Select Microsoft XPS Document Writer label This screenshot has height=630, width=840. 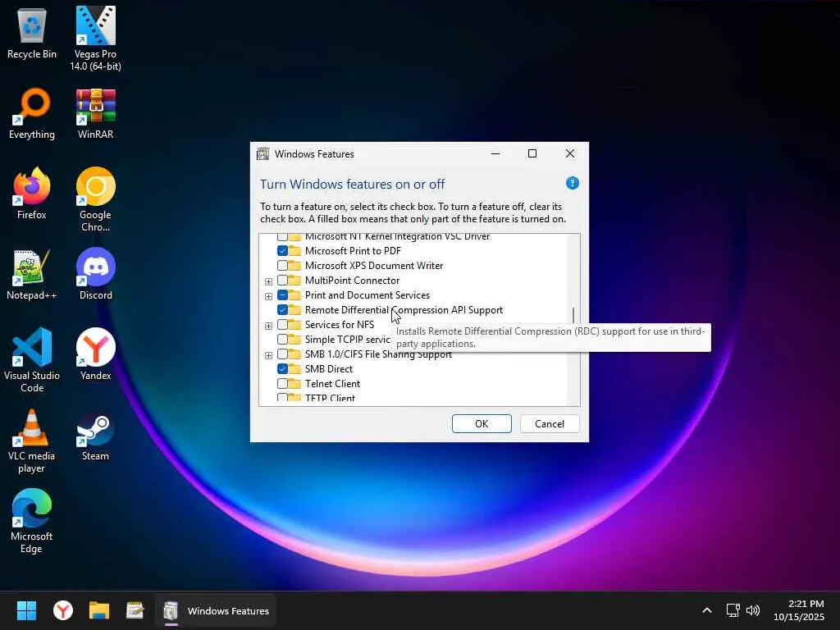374,265
